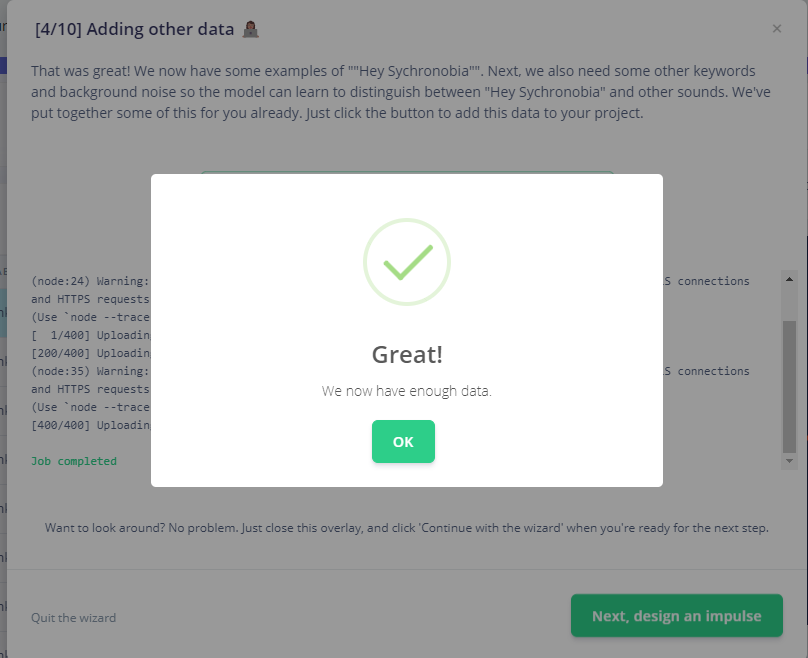Click Next, design an impulse
The height and width of the screenshot is (658, 808).
(676, 616)
